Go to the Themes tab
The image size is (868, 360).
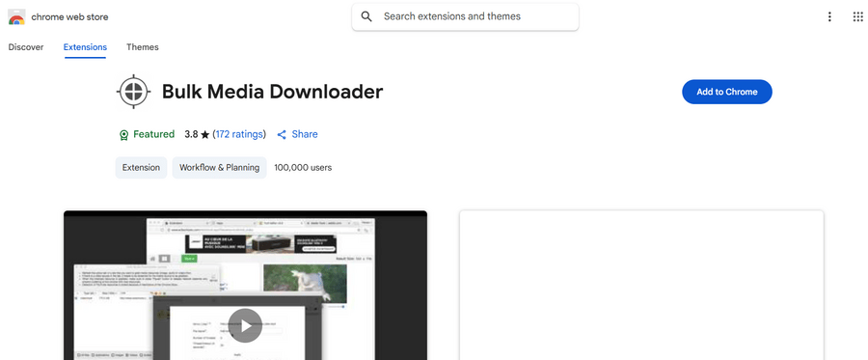[x=143, y=47]
